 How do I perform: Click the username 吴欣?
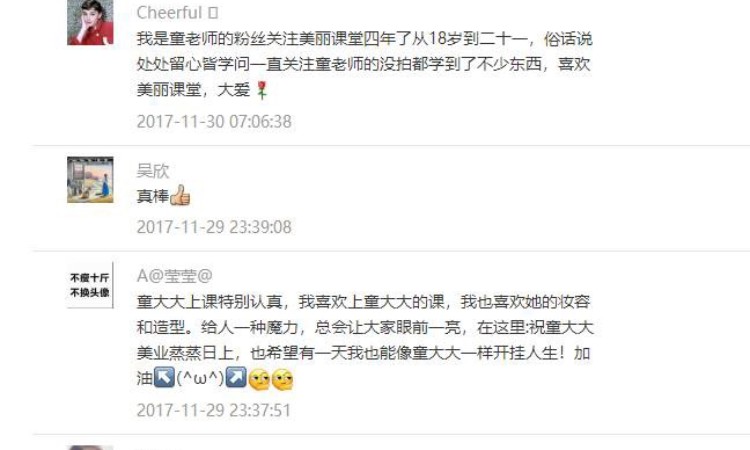153,171
